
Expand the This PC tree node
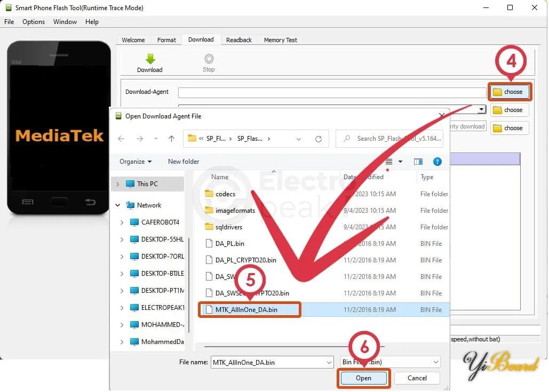point(118,184)
